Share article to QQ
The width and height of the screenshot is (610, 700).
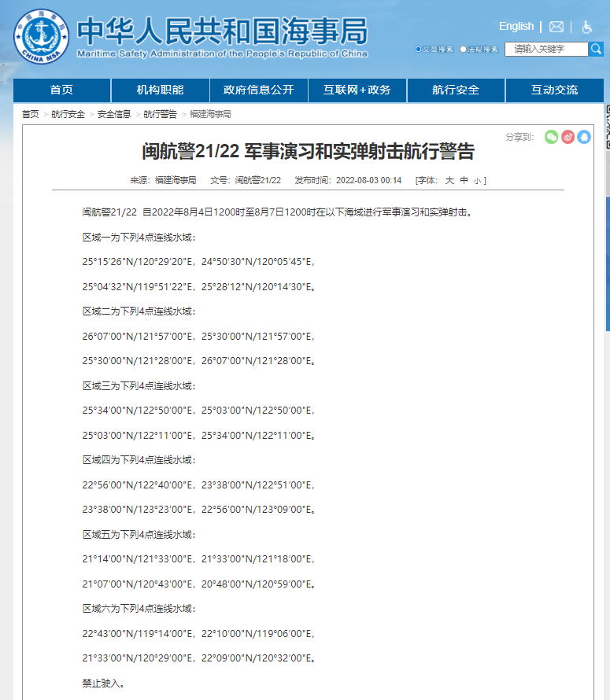[x=584, y=137]
